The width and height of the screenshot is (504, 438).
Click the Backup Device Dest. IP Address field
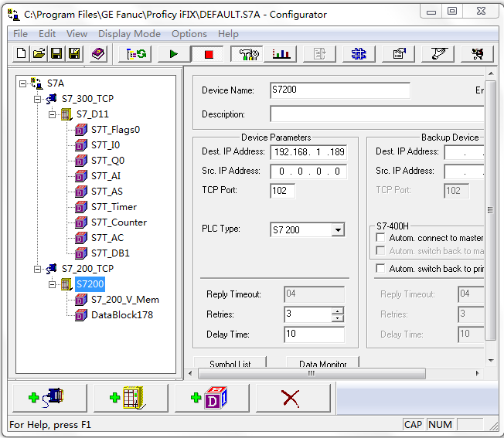(464, 152)
